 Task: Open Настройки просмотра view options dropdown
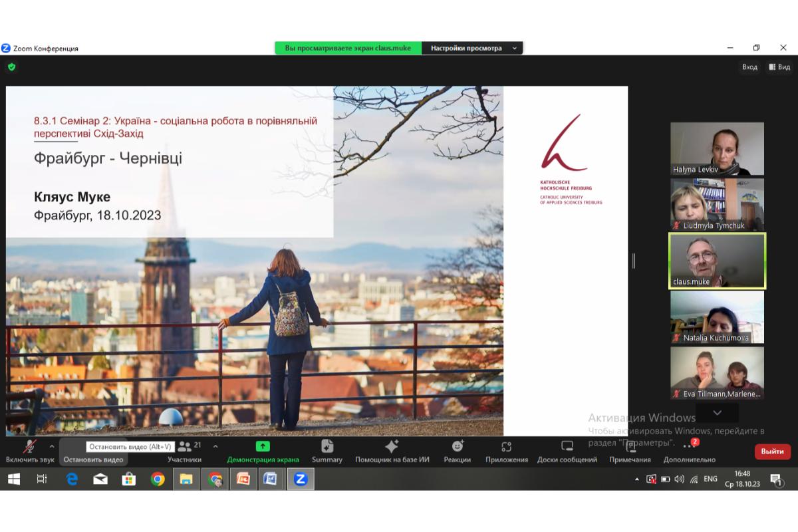(472, 48)
